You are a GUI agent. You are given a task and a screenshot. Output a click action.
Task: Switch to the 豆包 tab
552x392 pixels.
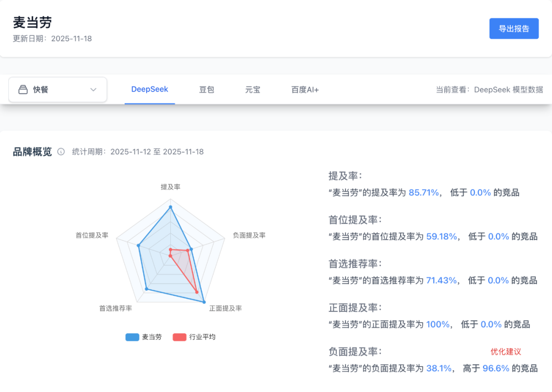coord(206,90)
